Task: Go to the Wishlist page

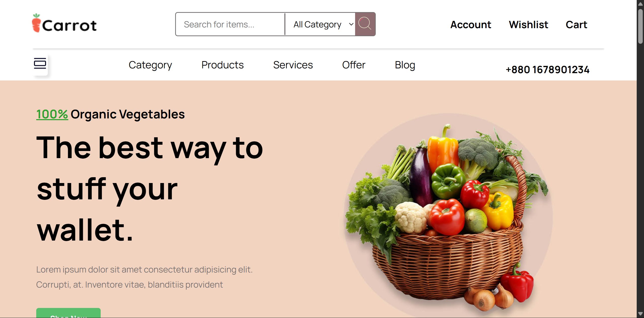Action: click(528, 25)
